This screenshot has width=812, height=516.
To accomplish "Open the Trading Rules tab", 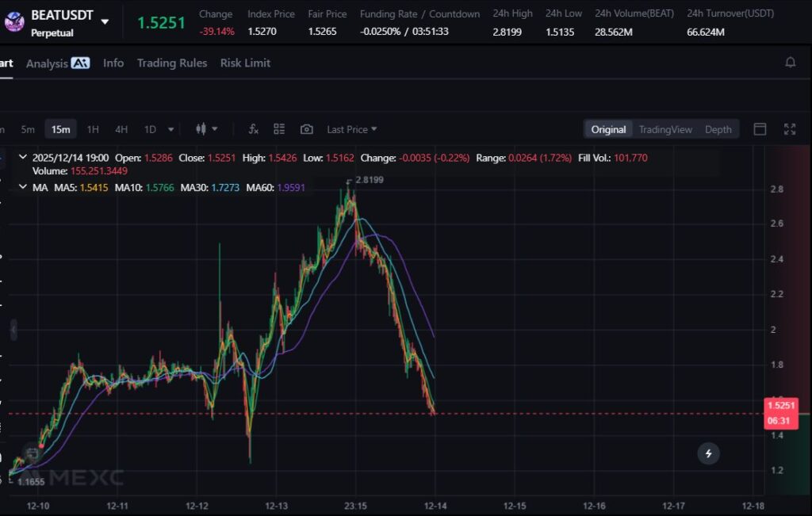I will 172,63.
